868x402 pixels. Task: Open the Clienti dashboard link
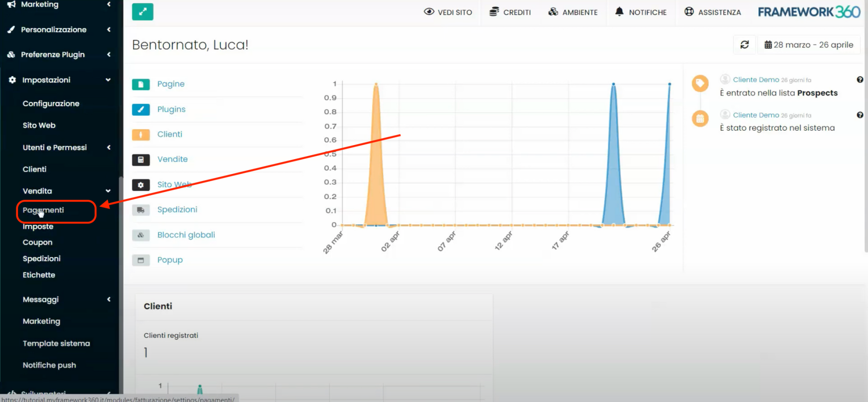click(170, 134)
